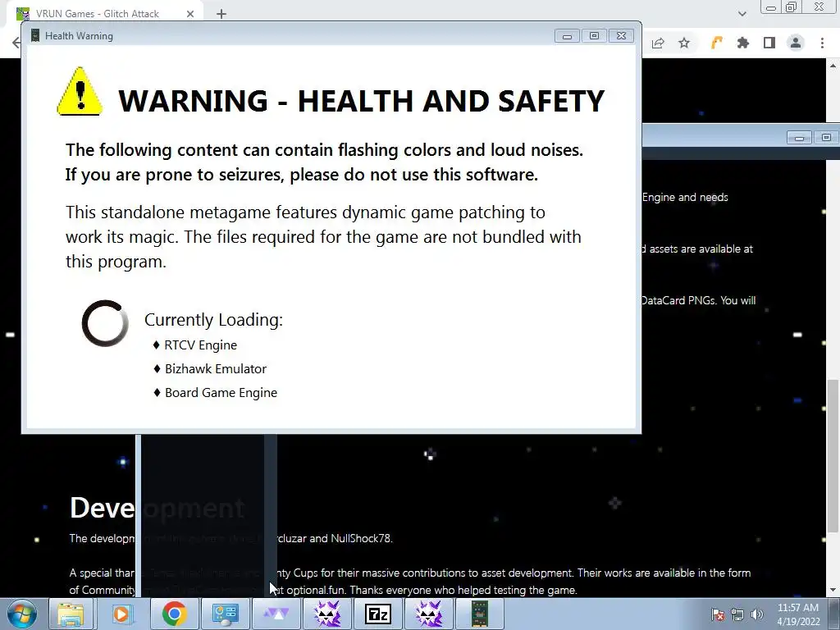Click the webpage vertical scrollbar thumb
Viewport: 840px width, 630px height.
tap(833, 455)
